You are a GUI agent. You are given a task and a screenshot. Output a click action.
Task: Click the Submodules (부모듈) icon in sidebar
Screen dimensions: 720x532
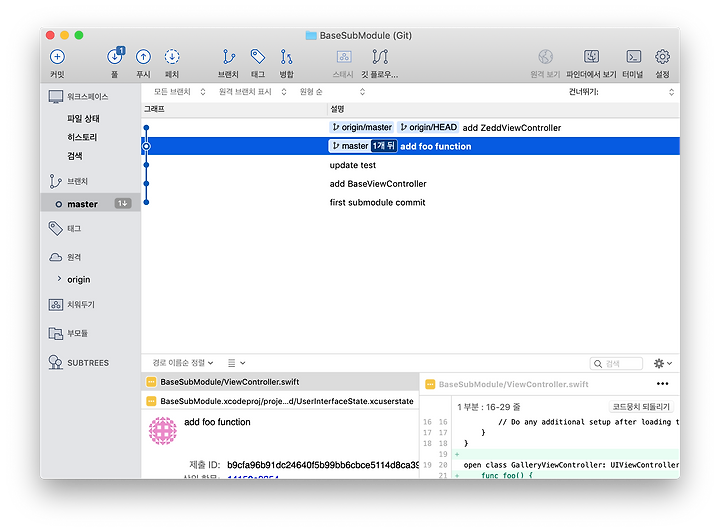(56, 333)
